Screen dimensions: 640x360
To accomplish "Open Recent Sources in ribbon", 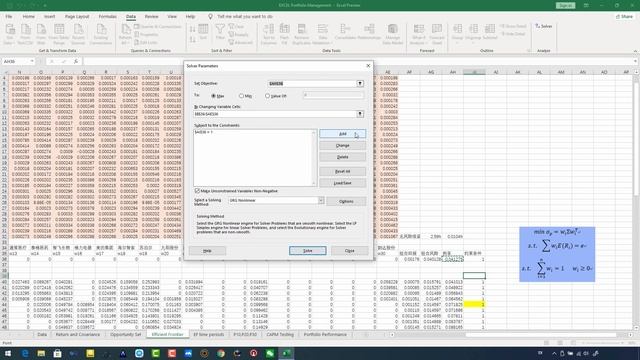I will coord(78,34).
